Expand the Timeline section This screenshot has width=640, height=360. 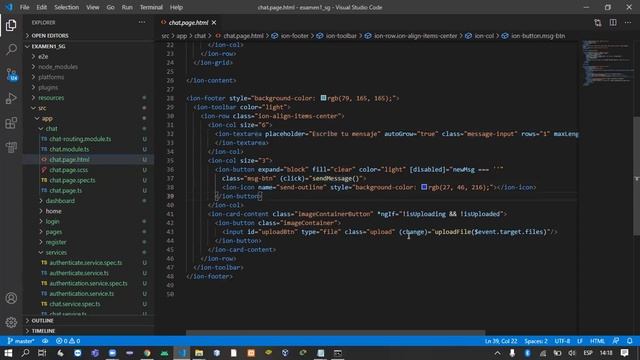[88, 331]
